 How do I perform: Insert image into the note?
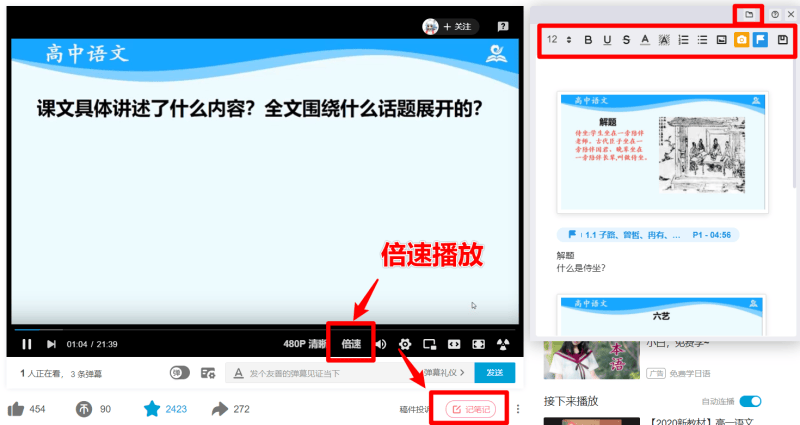(721, 40)
